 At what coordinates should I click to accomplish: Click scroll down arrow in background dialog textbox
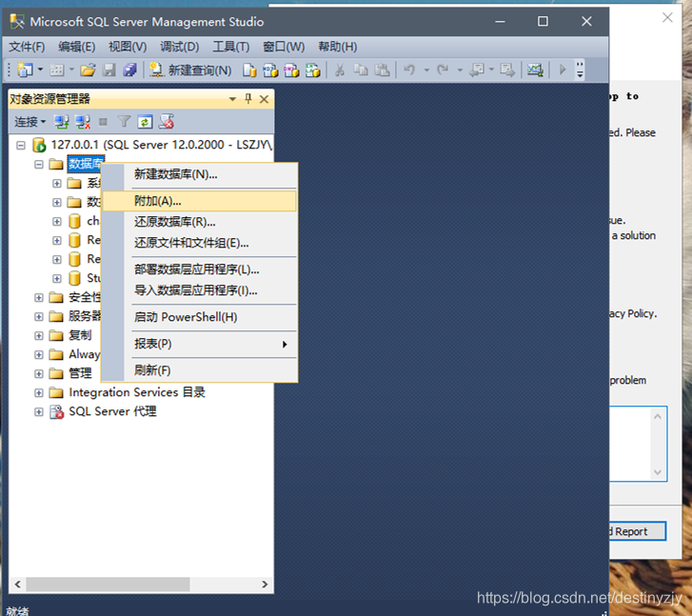(x=658, y=472)
